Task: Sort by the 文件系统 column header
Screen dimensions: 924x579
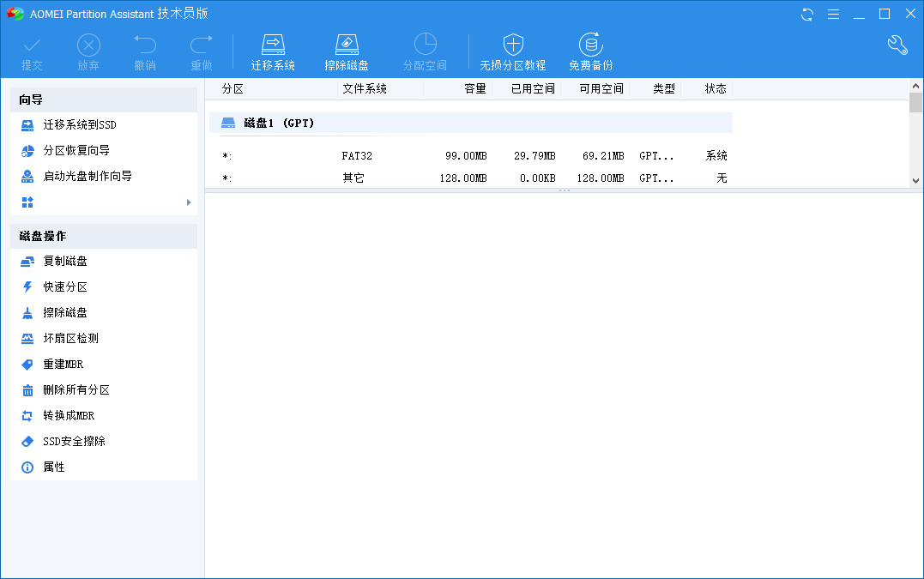Action: (365, 88)
